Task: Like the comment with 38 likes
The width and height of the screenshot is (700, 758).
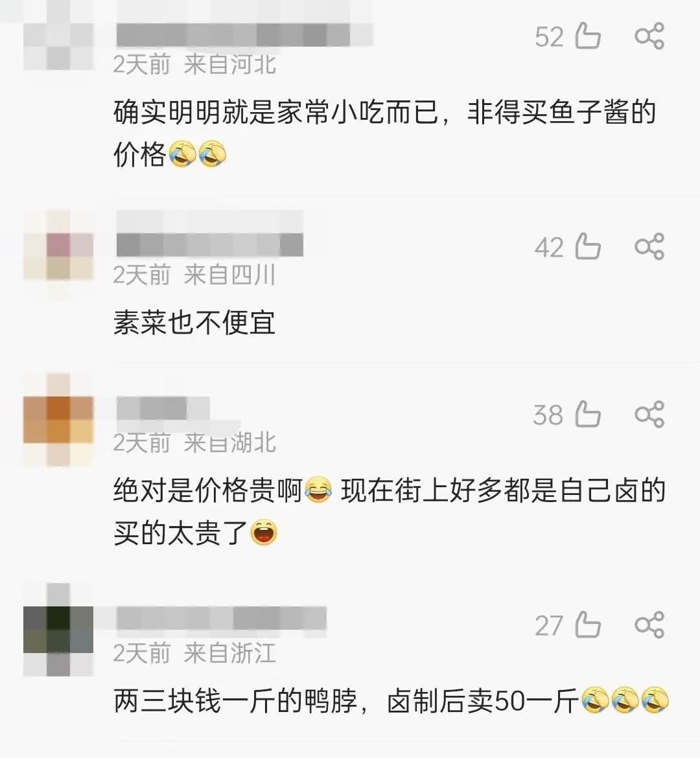Action: click(588, 414)
